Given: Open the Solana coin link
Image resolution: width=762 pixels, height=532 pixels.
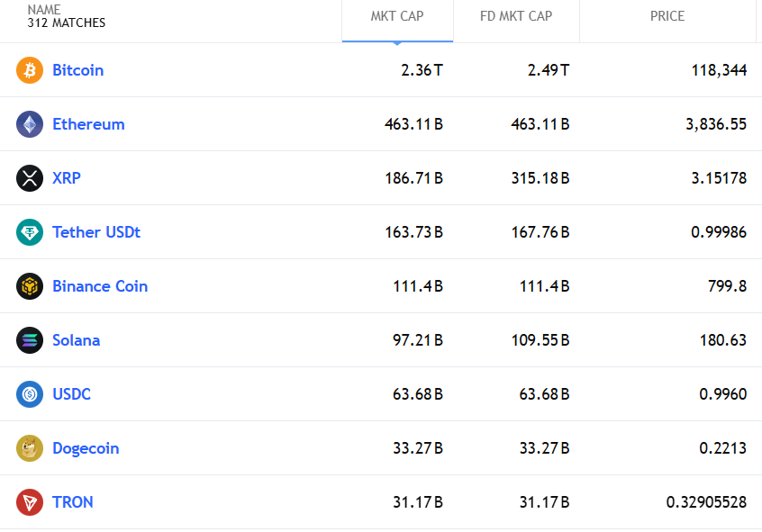Looking at the screenshot, I should [77, 340].
